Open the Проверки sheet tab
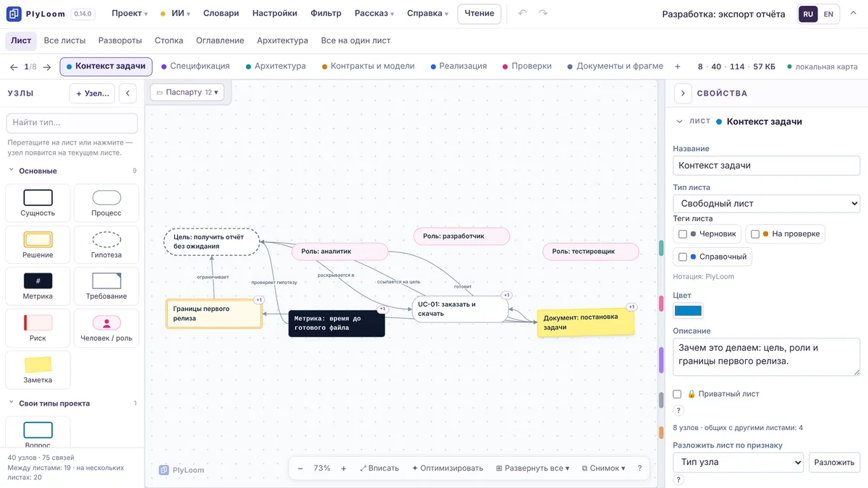868x488 pixels. pyautogui.click(x=527, y=67)
